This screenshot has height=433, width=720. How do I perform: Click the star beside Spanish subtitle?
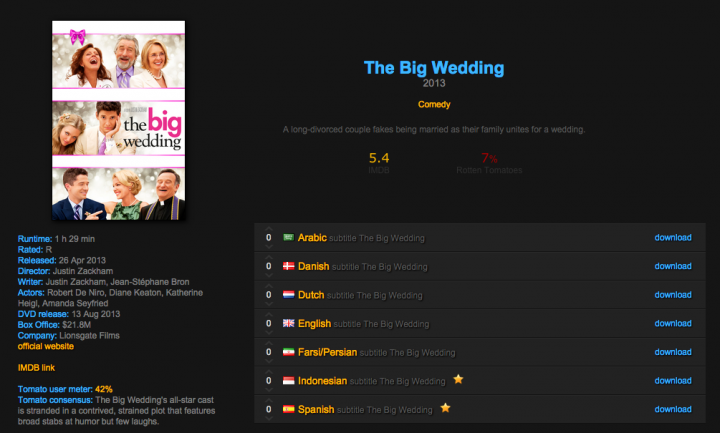[x=445, y=408]
